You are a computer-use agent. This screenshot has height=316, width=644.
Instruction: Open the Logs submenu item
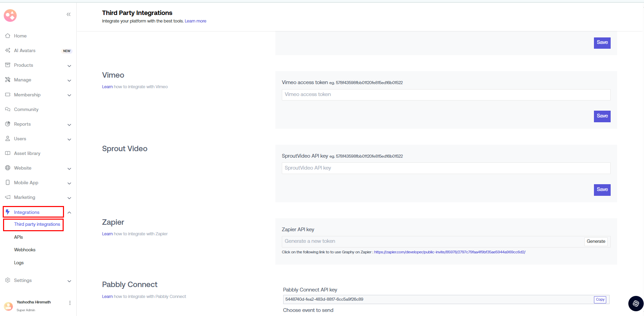(x=19, y=263)
